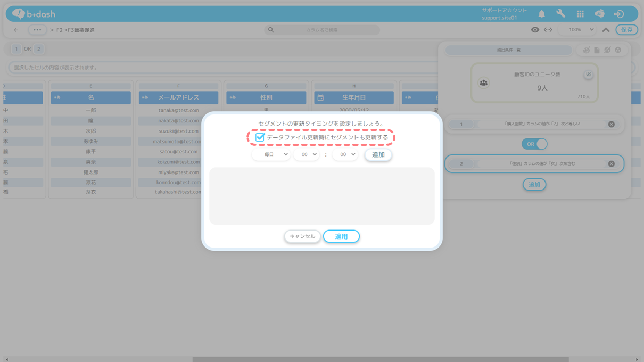Click cell nakata@test.com
Image resolution: width=644 pixels, height=362 pixels.
pos(178,121)
